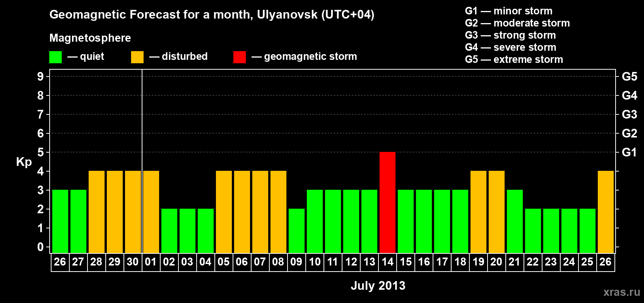Click the G1 tick label on the right axis
This screenshot has height=303, width=644.
coord(630,152)
